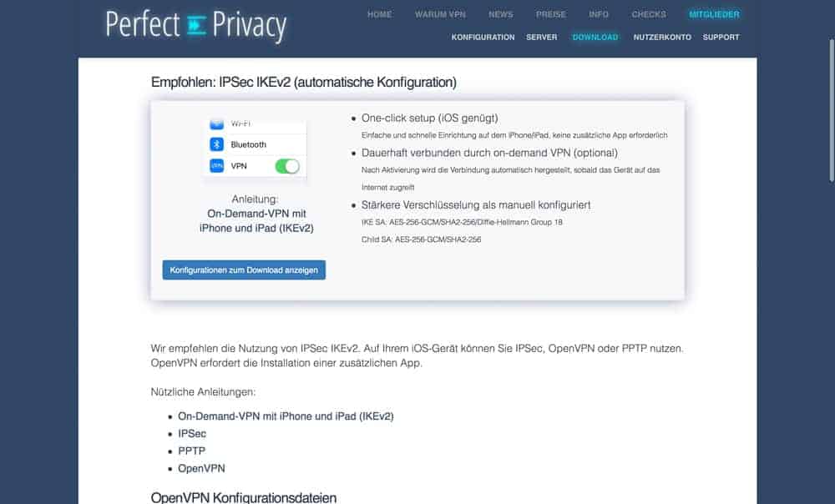The image size is (835, 504).
Task: Open the NUTZERKONTO tab
Action: [662, 38]
